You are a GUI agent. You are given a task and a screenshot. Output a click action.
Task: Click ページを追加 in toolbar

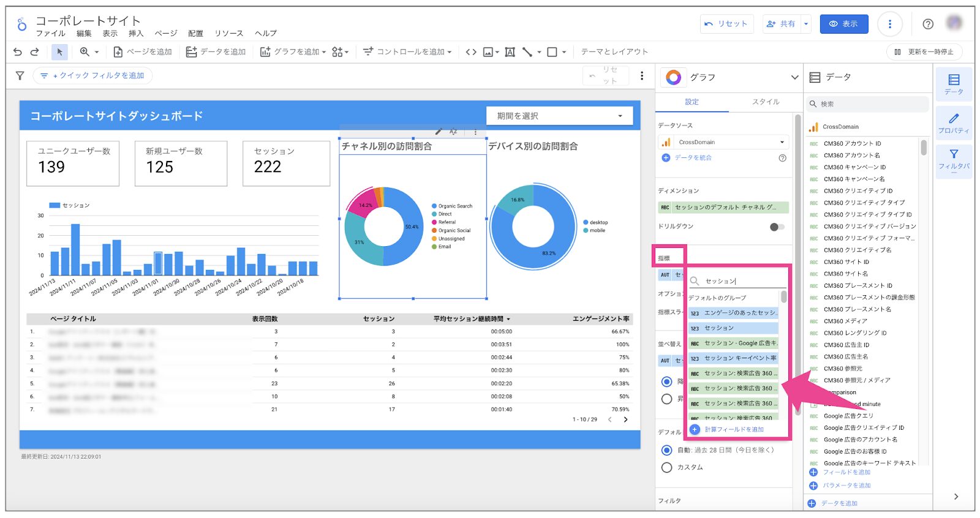(143, 52)
